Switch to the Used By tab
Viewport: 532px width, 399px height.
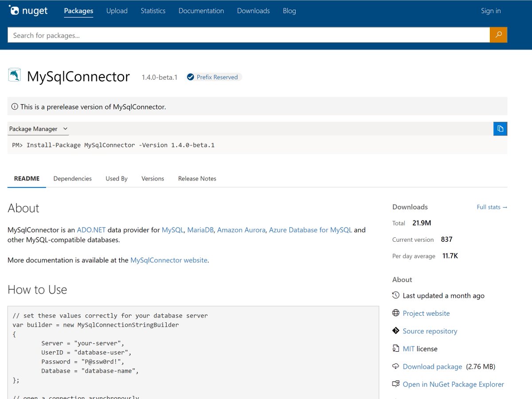pos(117,178)
